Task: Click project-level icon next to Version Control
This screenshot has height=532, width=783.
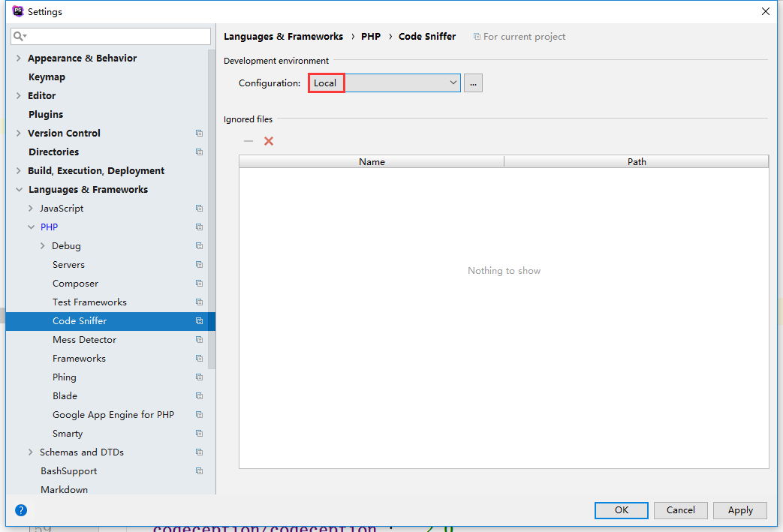Action: pyautogui.click(x=199, y=134)
